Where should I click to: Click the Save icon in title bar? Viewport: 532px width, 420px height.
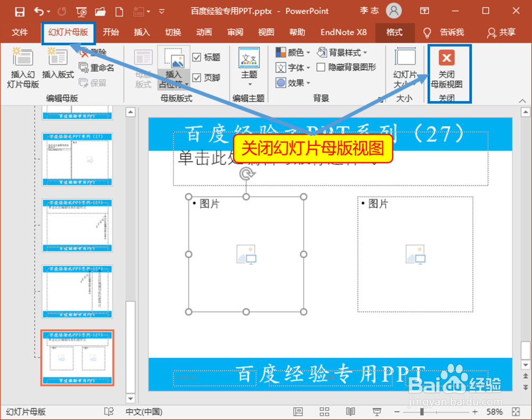tap(19, 12)
